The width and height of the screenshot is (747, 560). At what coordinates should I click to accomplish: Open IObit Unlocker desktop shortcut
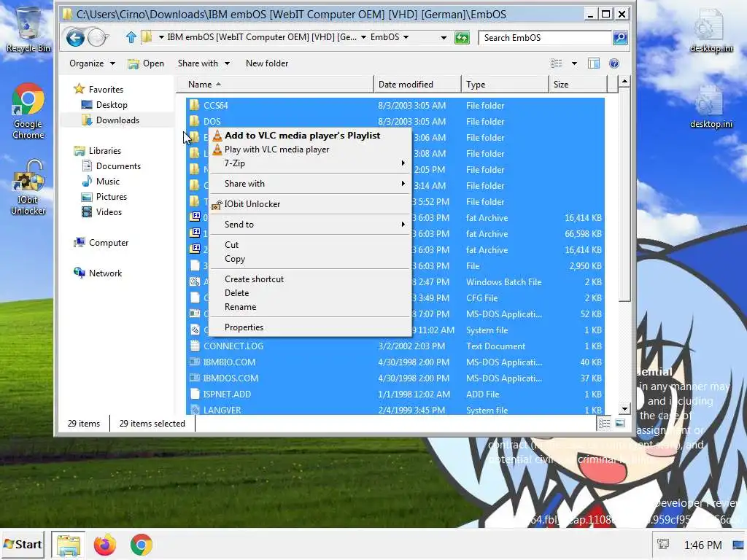click(28, 187)
